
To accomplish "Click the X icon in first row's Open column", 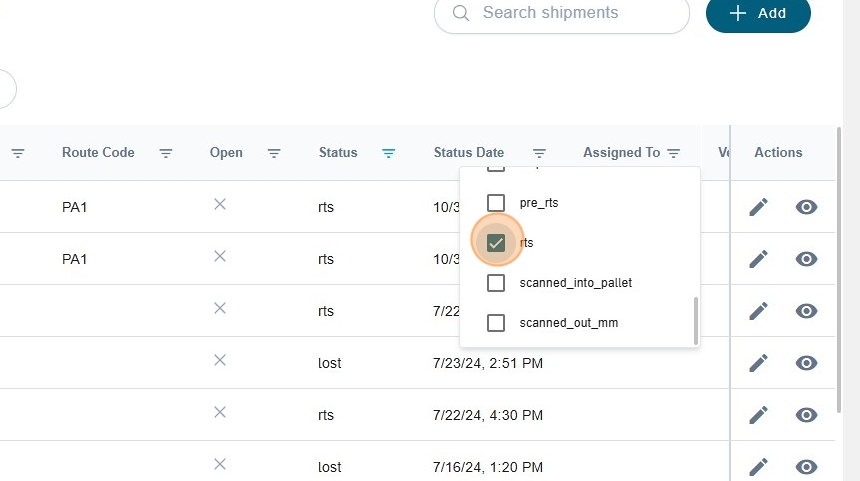I will (x=220, y=205).
